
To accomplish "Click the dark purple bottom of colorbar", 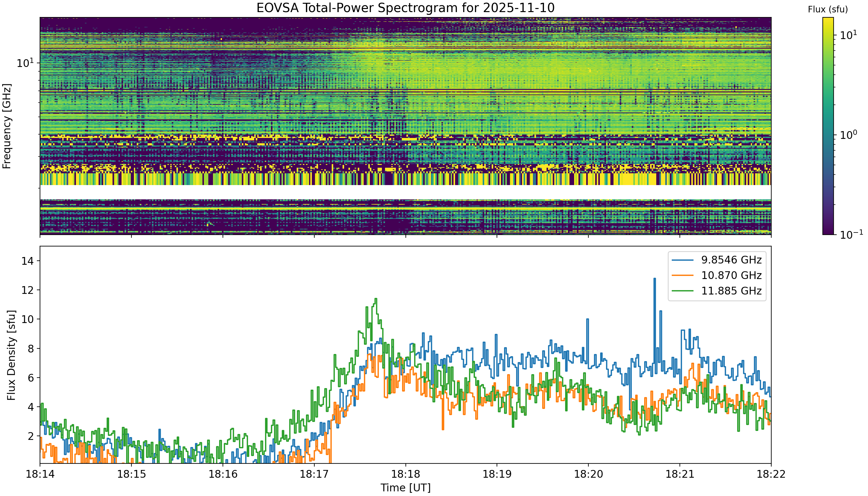I will point(828,231).
